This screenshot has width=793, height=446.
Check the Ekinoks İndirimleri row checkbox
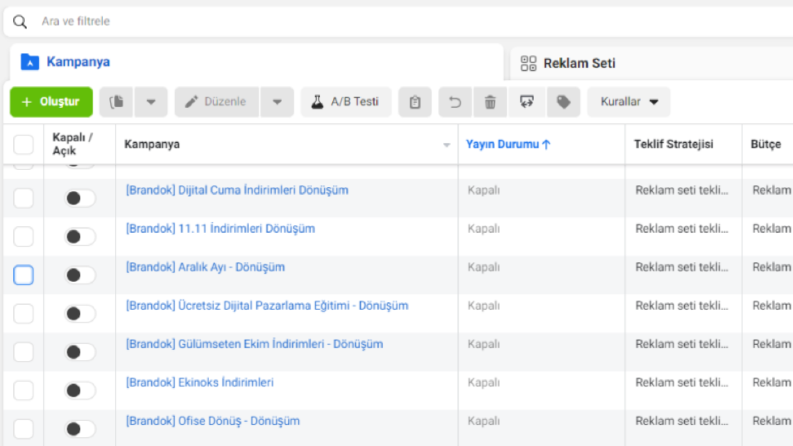pyautogui.click(x=23, y=390)
